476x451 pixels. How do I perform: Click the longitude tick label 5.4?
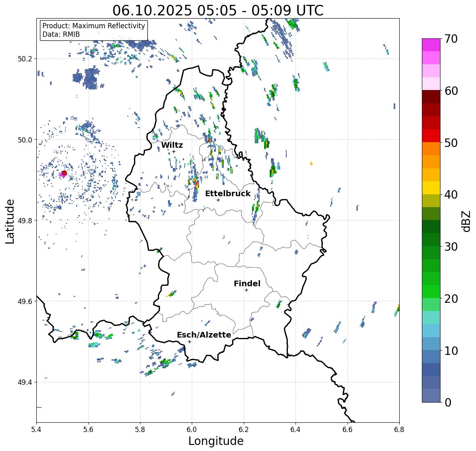[x=36, y=430]
